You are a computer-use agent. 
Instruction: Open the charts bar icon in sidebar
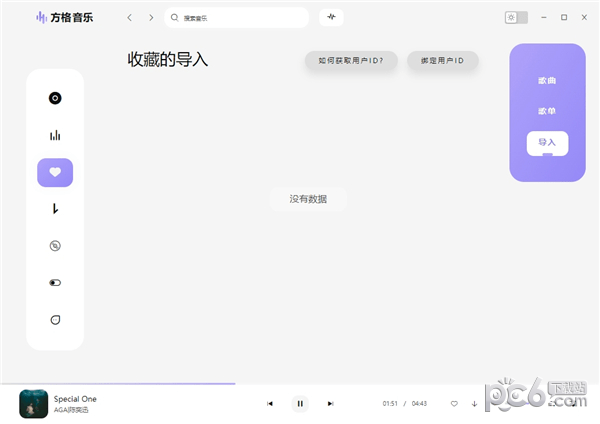click(x=55, y=135)
